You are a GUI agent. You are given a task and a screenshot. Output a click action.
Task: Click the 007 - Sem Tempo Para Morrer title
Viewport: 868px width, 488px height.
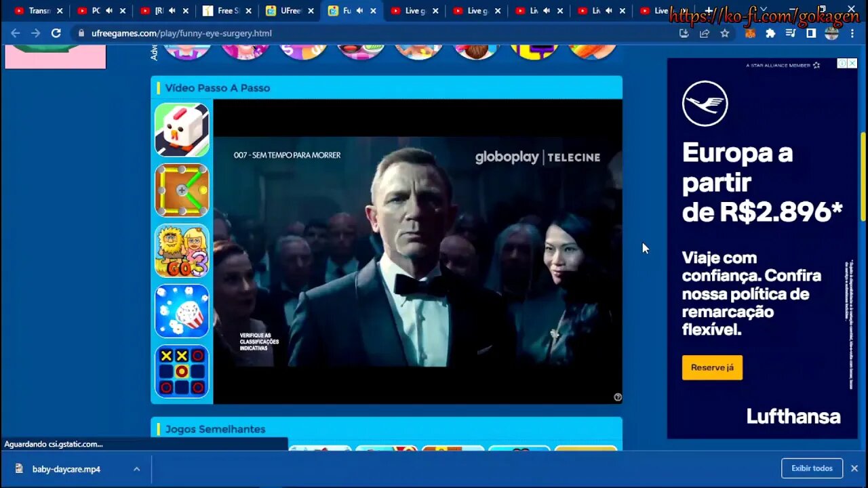point(287,155)
